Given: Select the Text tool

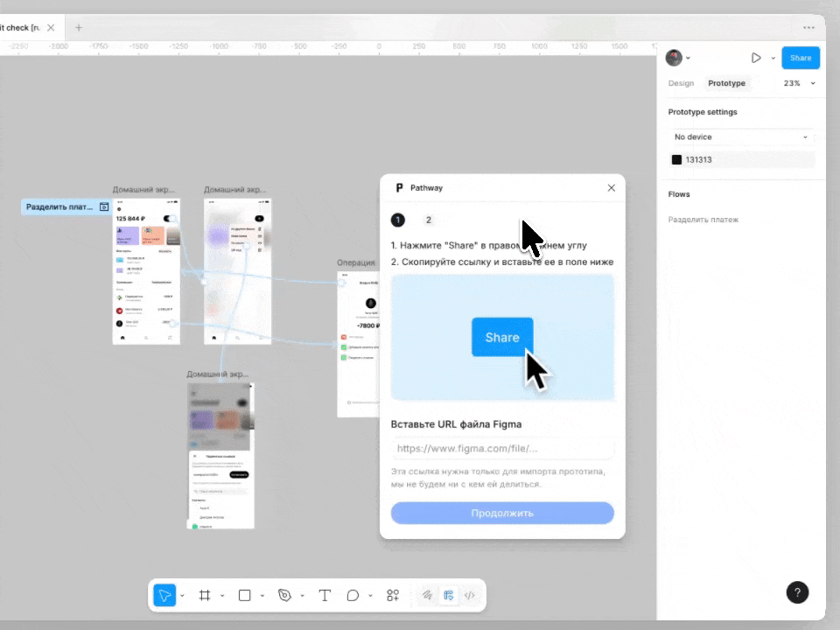Looking at the screenshot, I should [325, 596].
